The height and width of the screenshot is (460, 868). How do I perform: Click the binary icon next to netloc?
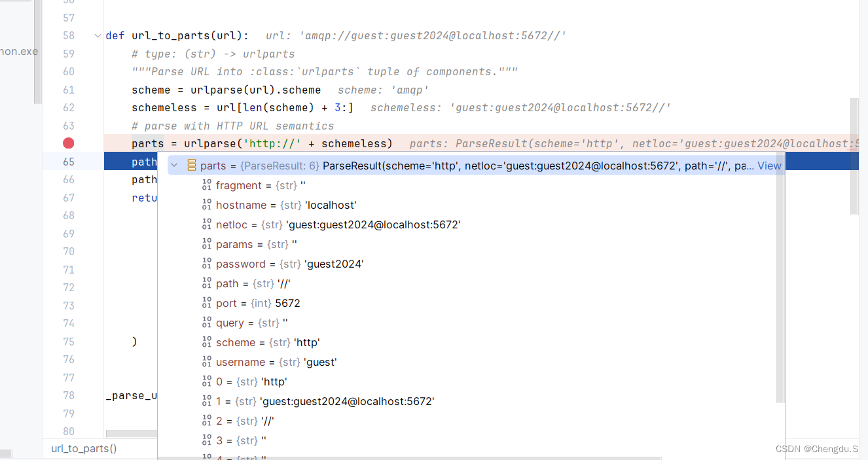click(207, 224)
